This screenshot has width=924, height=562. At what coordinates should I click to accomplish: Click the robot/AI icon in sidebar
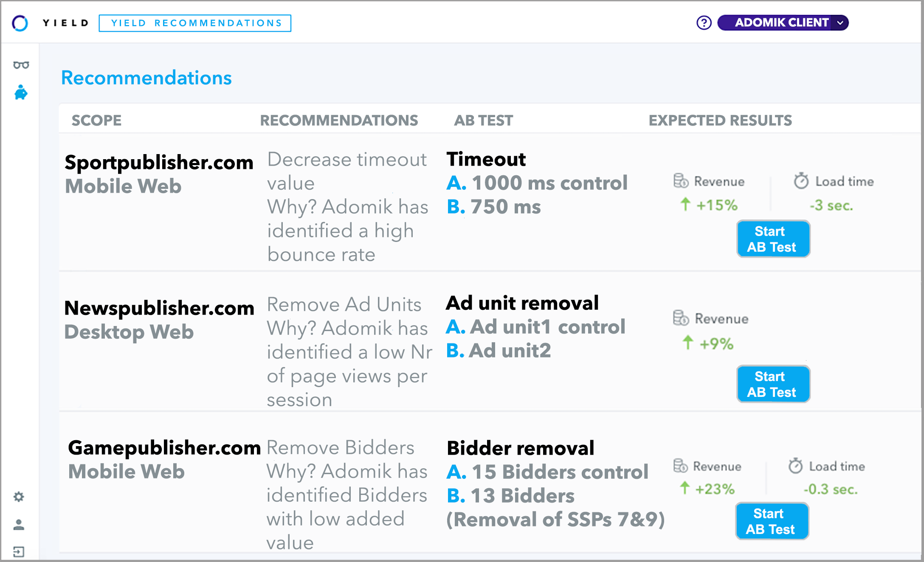20,92
